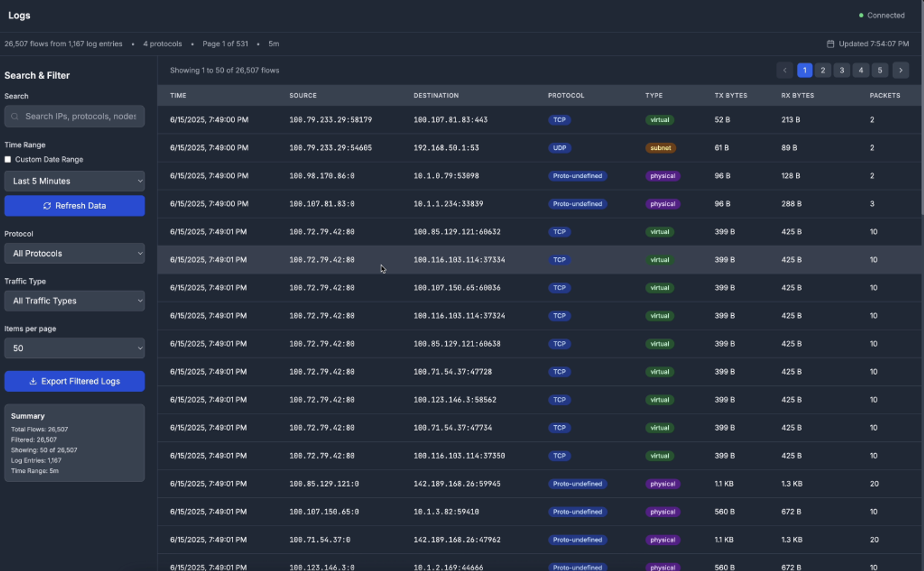Enable the Custom Date Range checkbox
924x571 pixels.
pyautogui.click(x=8, y=160)
